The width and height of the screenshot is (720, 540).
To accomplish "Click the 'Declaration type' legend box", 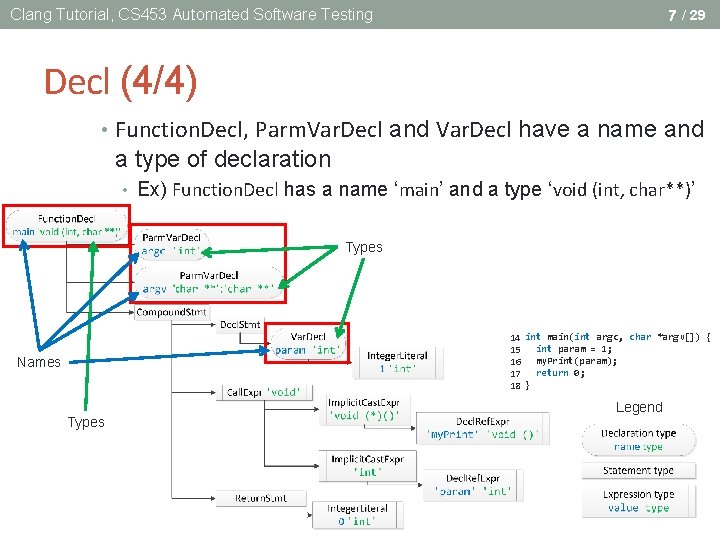I will coord(639,440).
